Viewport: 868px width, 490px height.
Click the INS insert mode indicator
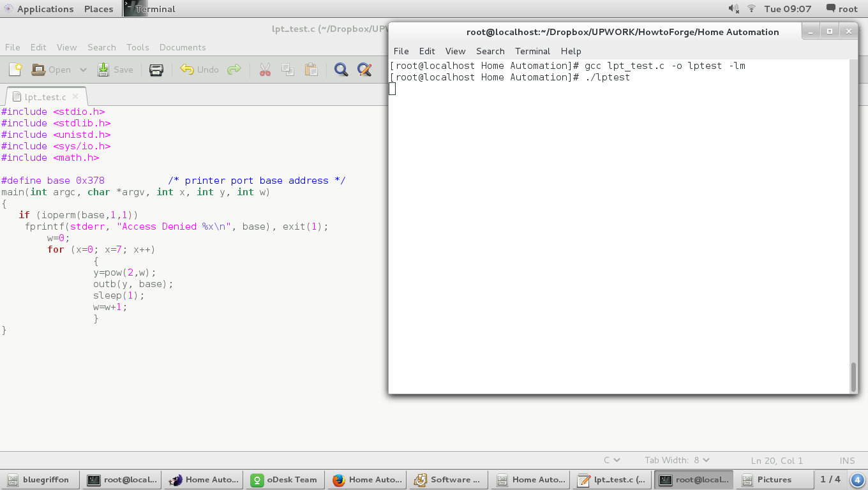(847, 460)
